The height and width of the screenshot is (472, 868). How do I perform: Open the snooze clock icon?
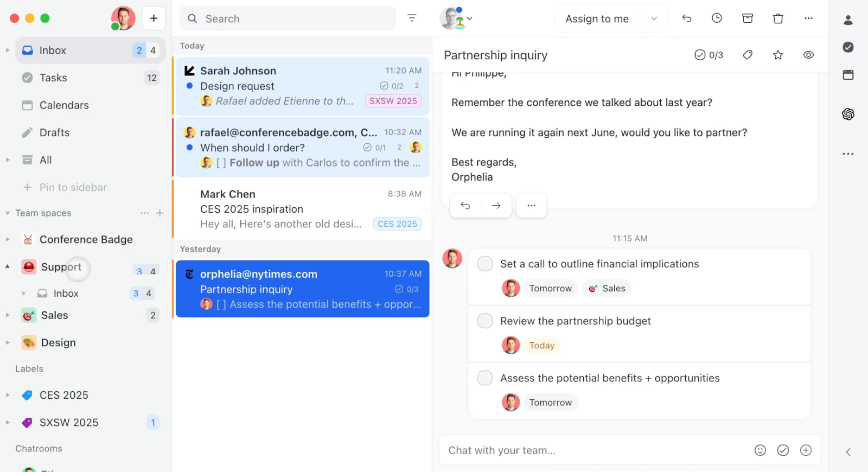coord(717,18)
